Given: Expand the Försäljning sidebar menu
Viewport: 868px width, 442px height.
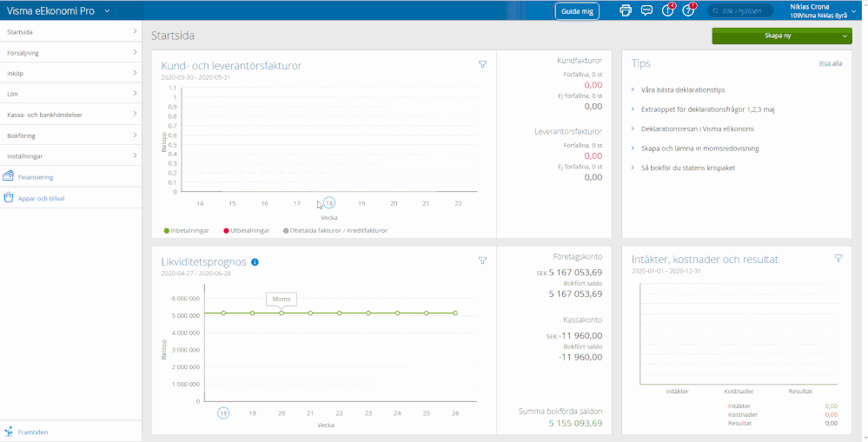Looking at the screenshot, I should (70, 52).
